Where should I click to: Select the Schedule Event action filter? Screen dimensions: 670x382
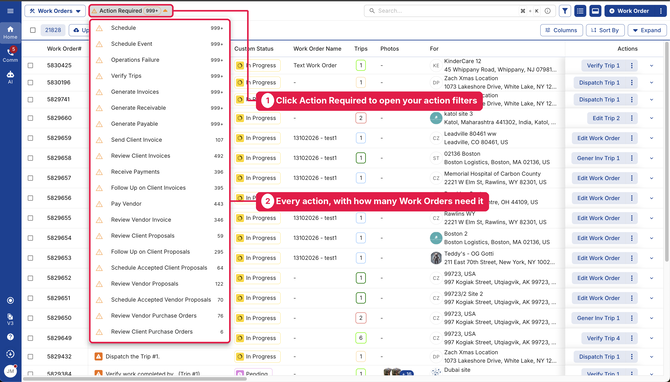[x=160, y=44]
